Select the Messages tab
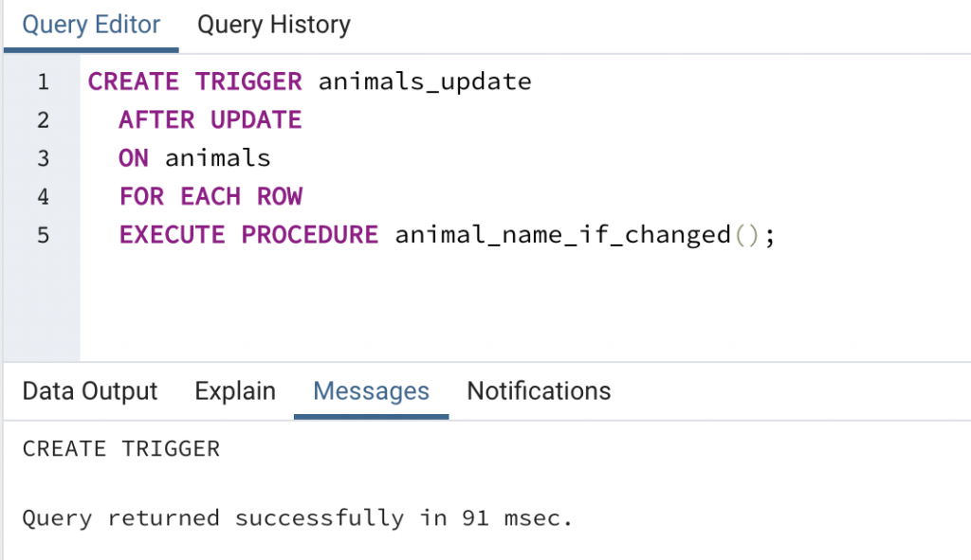Image resolution: width=971 pixels, height=560 pixels. click(371, 391)
